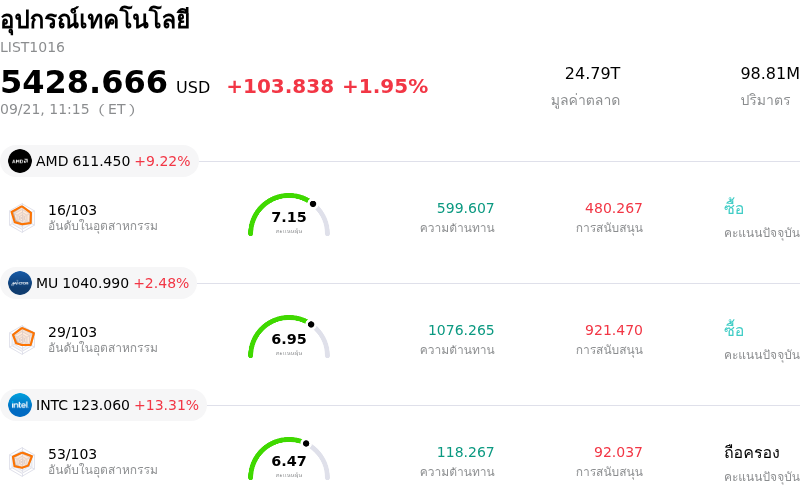The image size is (800, 499).
Task: Open the AMD 611.450 stock header
Action: coord(99,161)
